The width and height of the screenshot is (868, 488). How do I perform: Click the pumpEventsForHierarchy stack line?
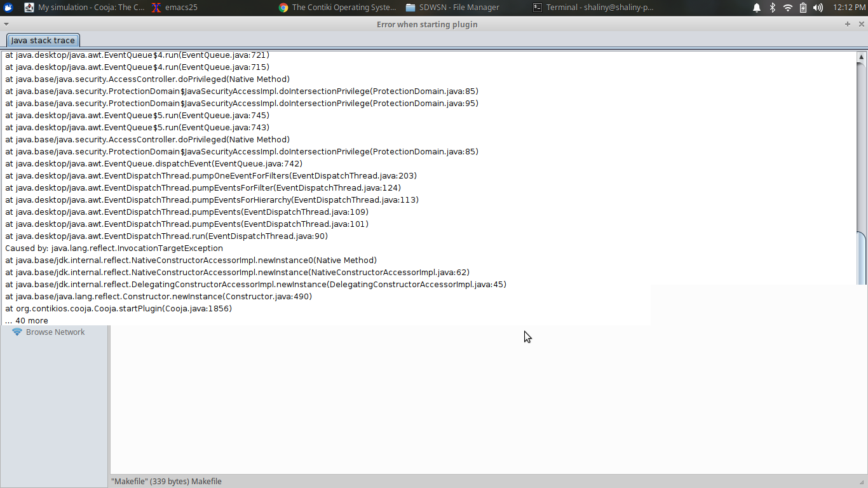click(212, 200)
